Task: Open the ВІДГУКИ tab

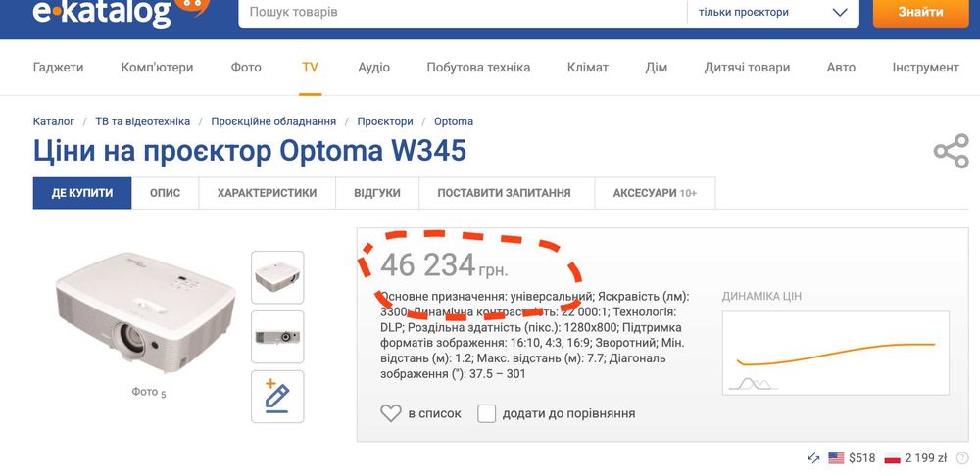Action: click(377, 193)
